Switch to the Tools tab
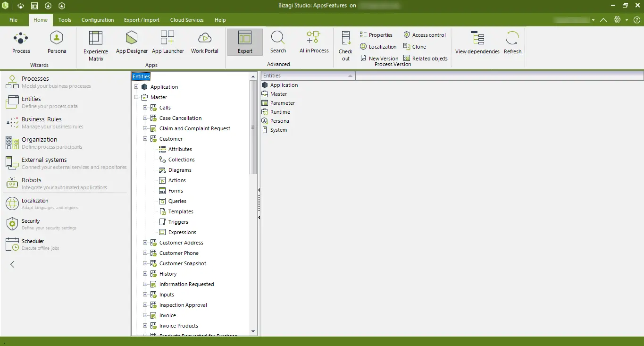 [65, 20]
